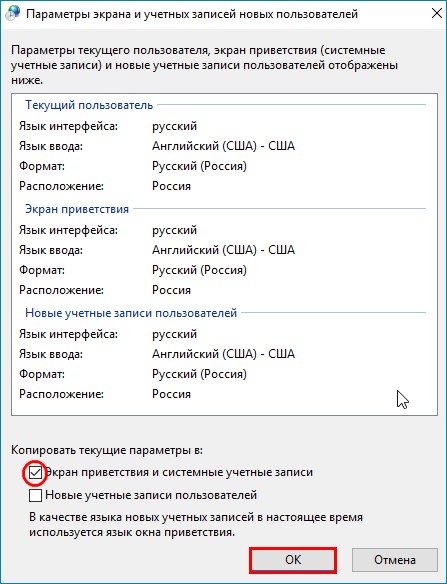Click the 'Копировать текущие параметры в:' label
Image resolution: width=447 pixels, height=584 pixels.
point(107,450)
